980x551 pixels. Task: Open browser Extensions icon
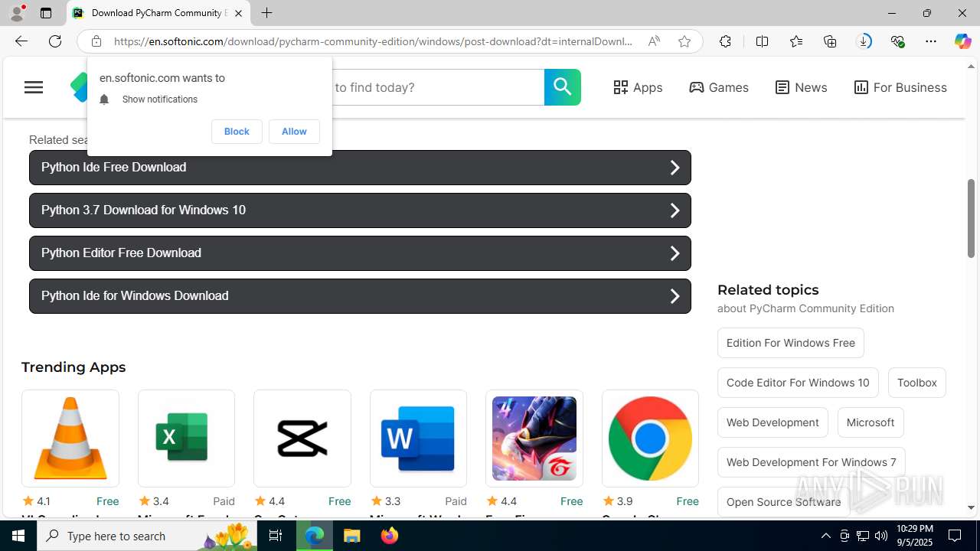[x=725, y=41]
